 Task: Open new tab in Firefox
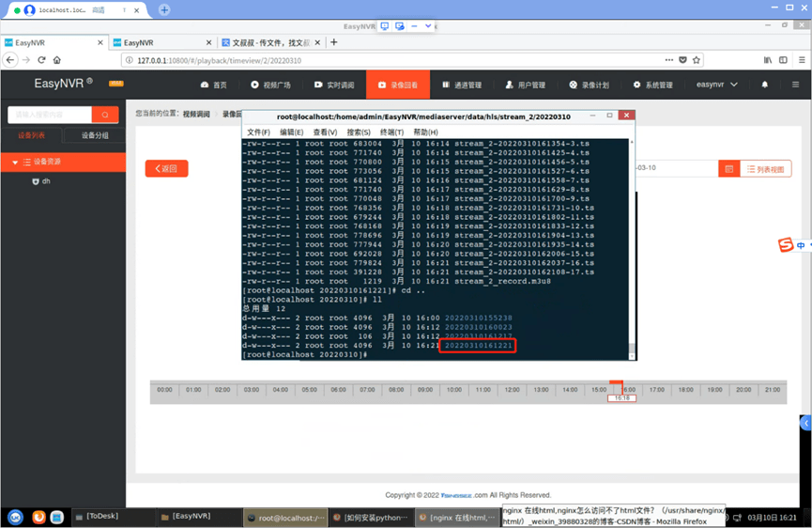click(x=334, y=42)
